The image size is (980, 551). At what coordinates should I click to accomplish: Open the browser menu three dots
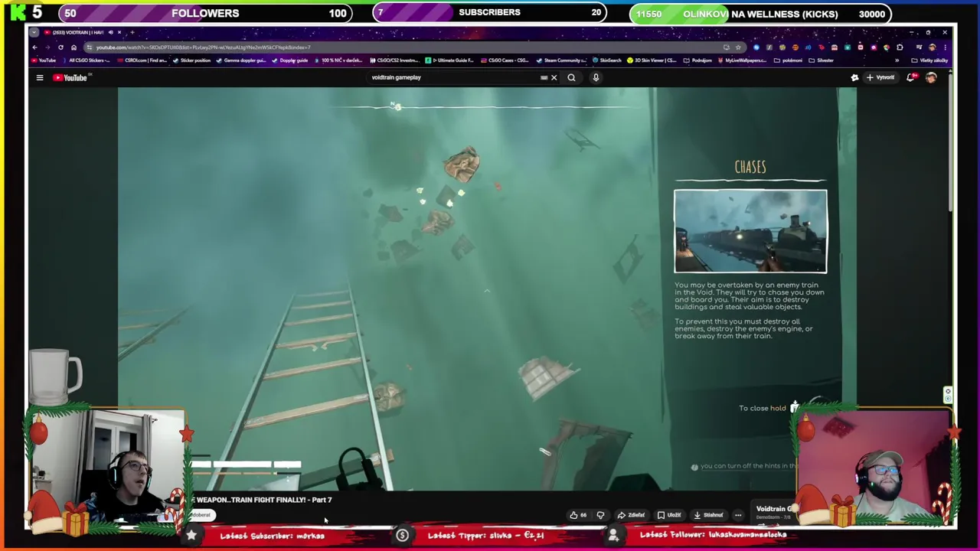pyautogui.click(x=945, y=47)
